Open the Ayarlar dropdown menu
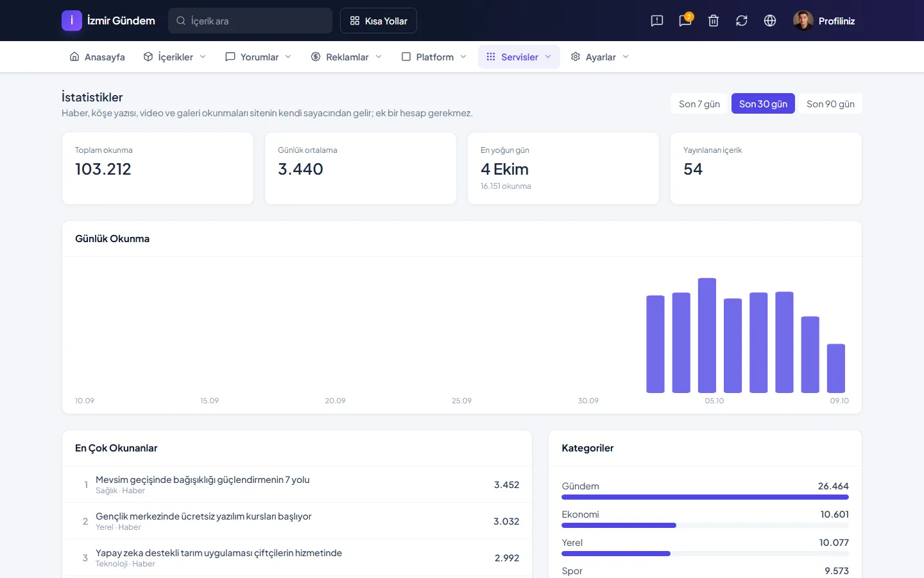The width and height of the screenshot is (924, 578). tap(600, 57)
